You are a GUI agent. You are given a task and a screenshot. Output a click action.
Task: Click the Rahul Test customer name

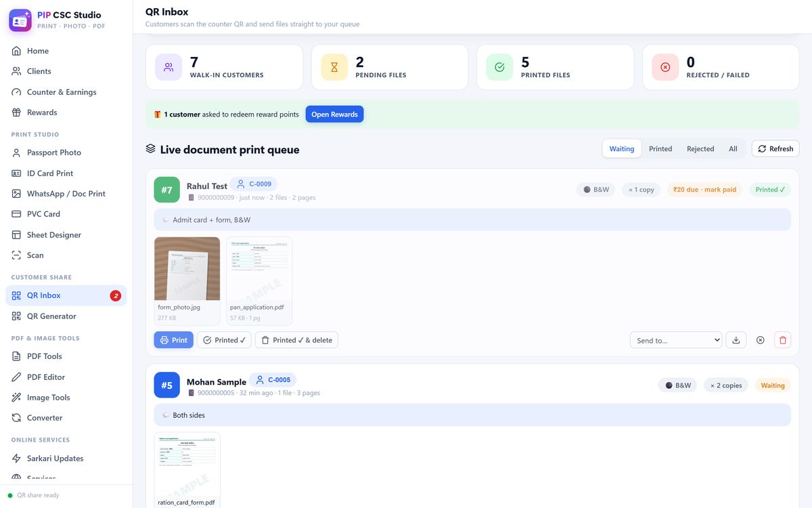pos(207,186)
